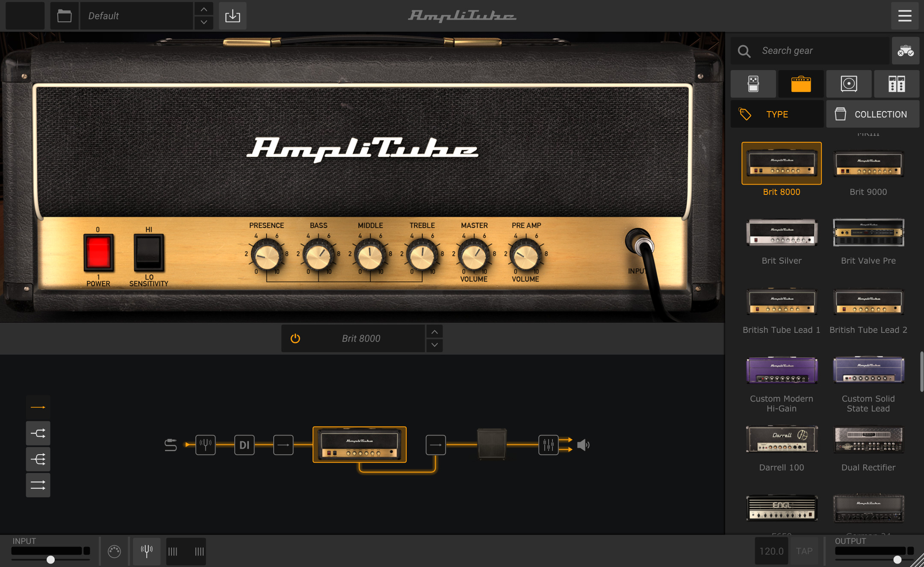Select the amplifier gear category tab
924x567 pixels.
801,84
